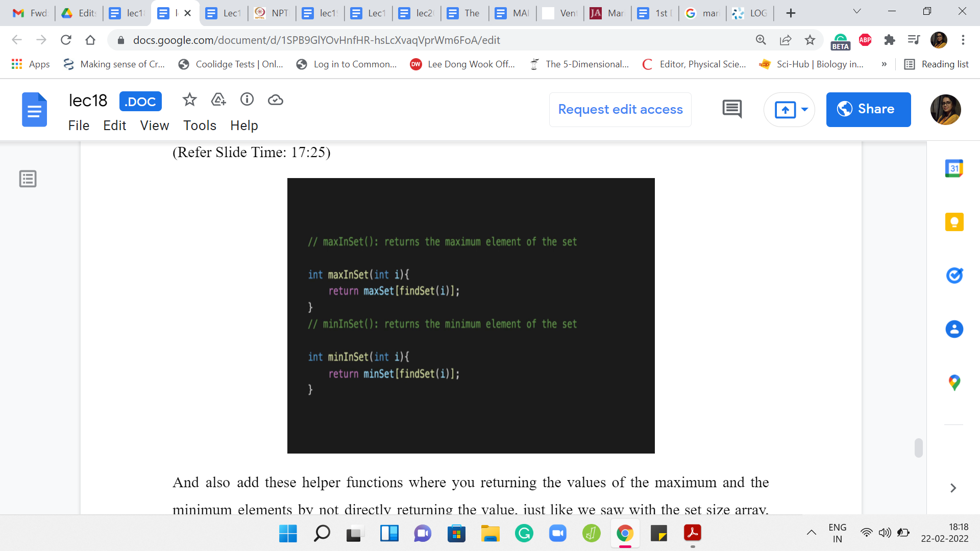
Task: Click Request edit access button
Action: (620, 110)
